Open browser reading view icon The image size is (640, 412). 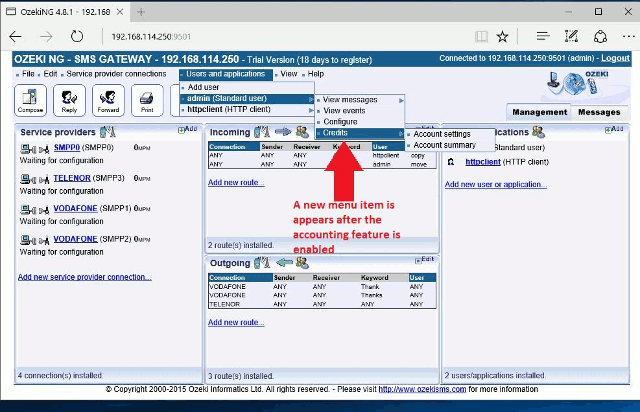(482, 37)
